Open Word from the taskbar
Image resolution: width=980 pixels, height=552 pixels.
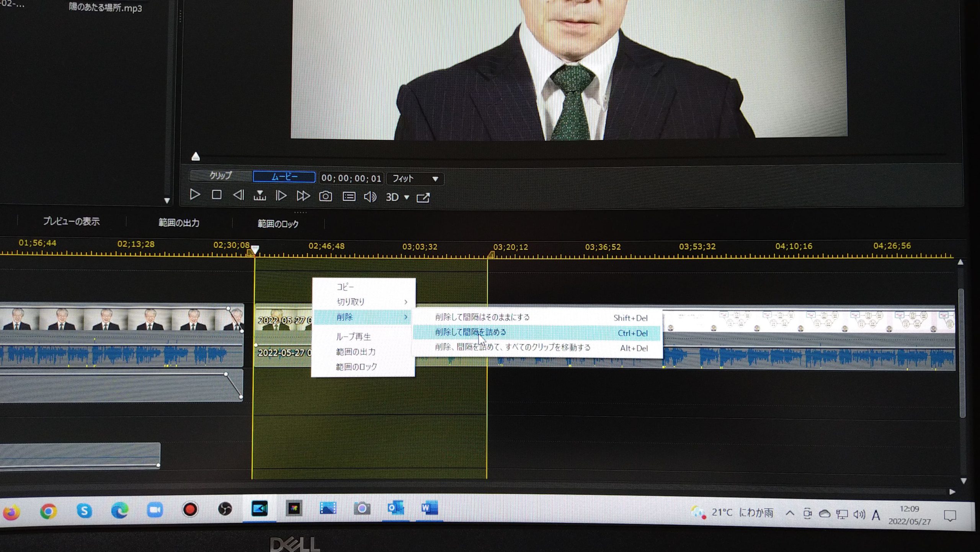pos(429,508)
